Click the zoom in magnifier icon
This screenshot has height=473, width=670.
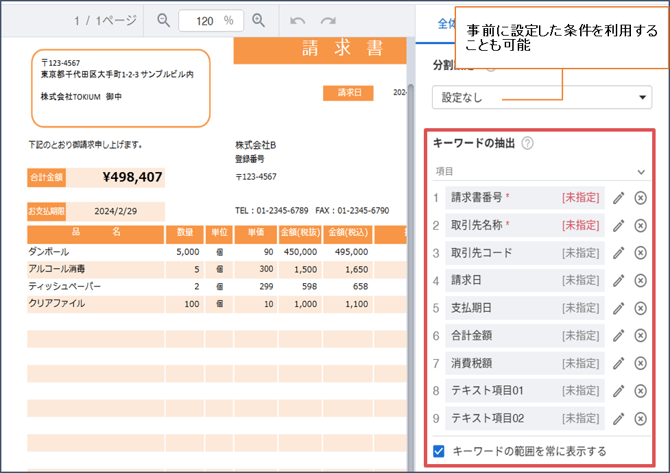258,20
